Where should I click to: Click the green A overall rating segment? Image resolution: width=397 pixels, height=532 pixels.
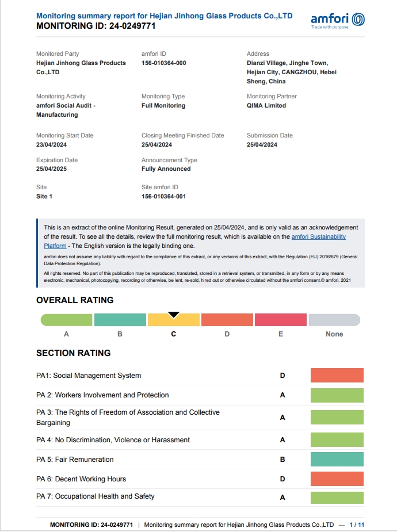coord(67,320)
